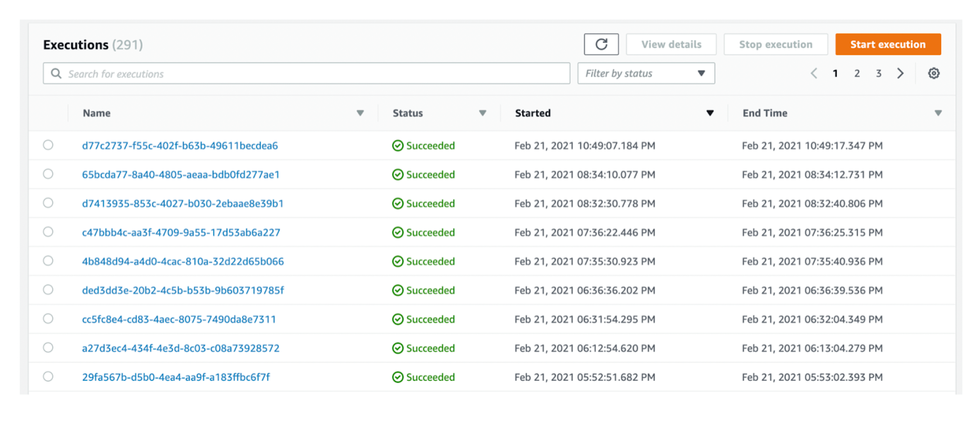Image resolution: width=980 pixels, height=431 pixels.
Task: Click the Succeeded check icon for d7413935 execution
Action: coord(398,204)
